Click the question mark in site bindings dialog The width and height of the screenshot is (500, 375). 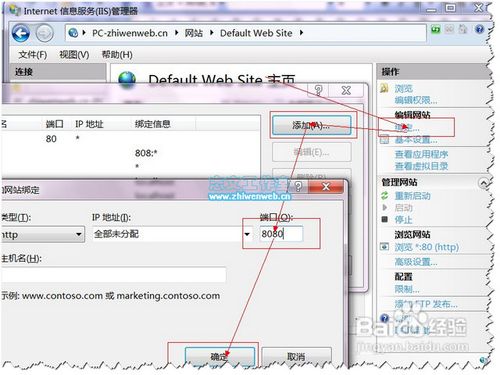(x=318, y=90)
